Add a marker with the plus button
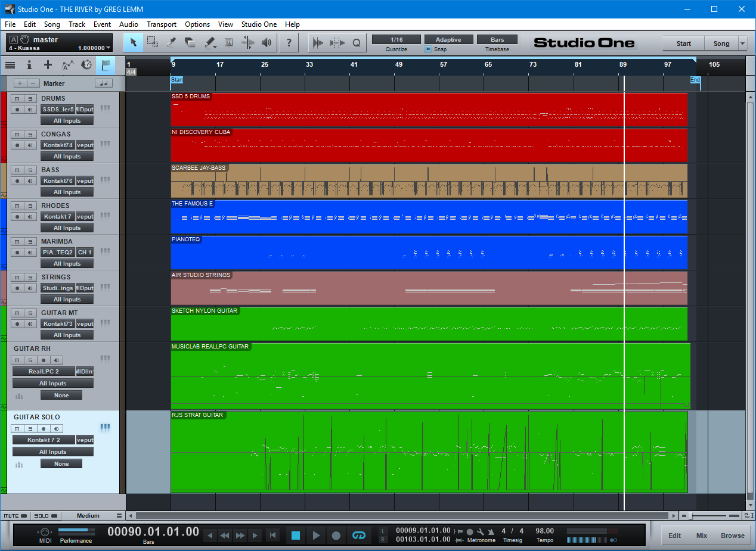 (20, 83)
